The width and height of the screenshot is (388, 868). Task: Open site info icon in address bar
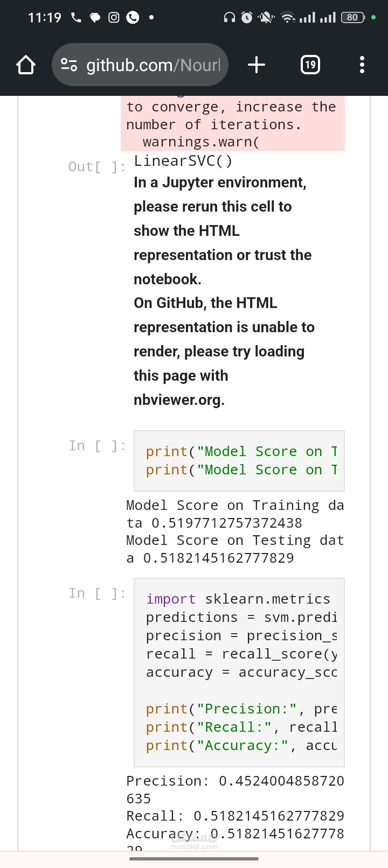(x=69, y=65)
